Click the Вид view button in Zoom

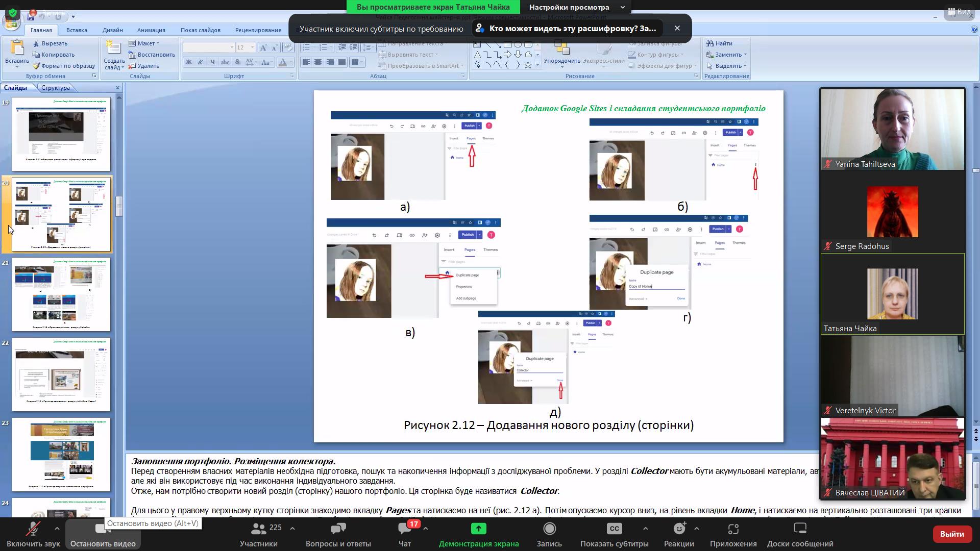coord(960,11)
